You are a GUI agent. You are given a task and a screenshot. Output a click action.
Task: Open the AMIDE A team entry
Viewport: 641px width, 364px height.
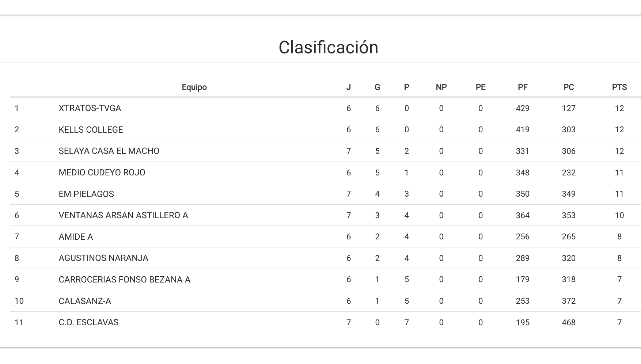pos(76,237)
